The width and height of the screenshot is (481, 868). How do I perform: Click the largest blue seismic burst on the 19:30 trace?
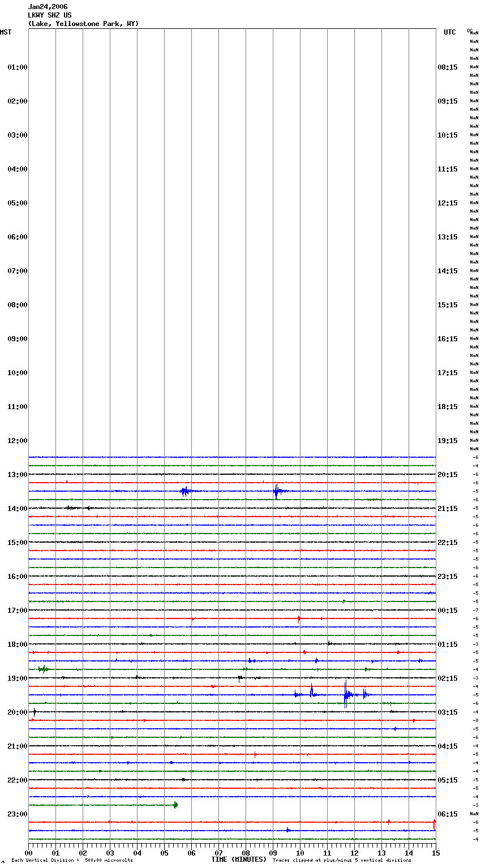(x=346, y=694)
